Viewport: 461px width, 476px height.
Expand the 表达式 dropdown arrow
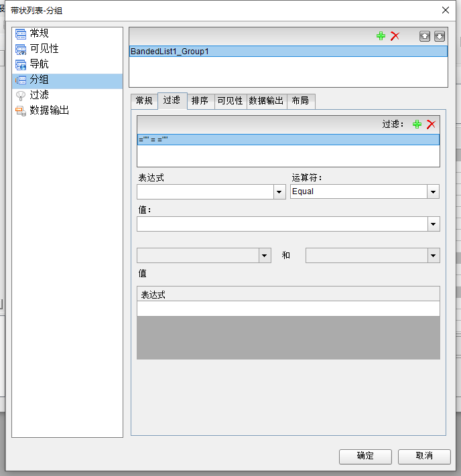[279, 192]
